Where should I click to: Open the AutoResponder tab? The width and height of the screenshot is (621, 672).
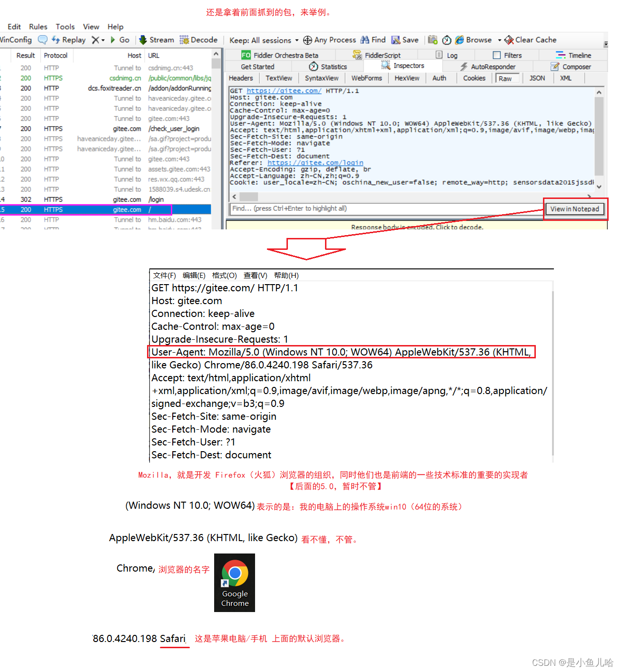(488, 67)
